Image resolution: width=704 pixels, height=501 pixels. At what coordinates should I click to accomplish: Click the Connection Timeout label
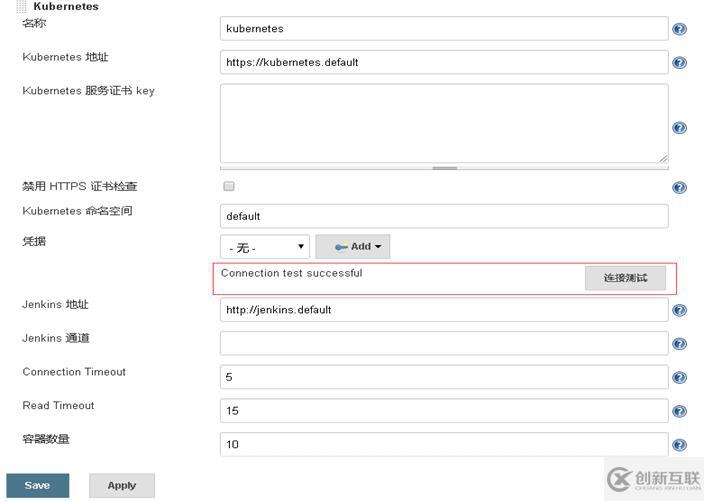tap(74, 372)
